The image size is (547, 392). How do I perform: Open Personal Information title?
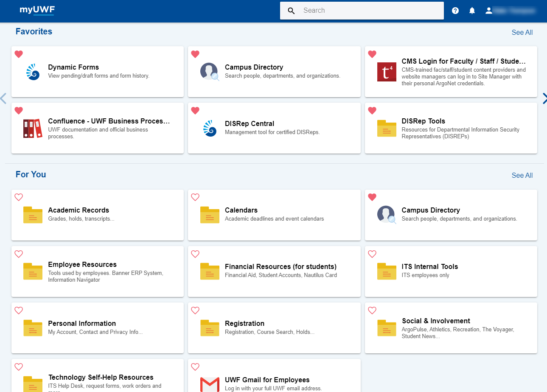(82, 323)
